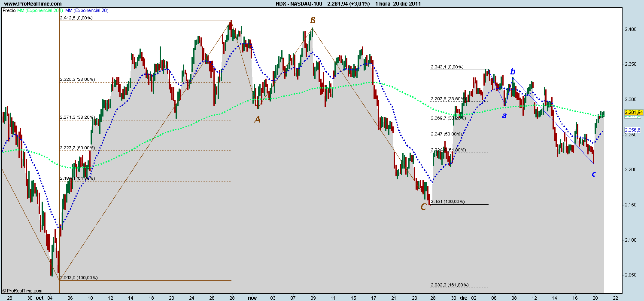
Task: Click price axis level '2.150'
Action: [631, 205]
